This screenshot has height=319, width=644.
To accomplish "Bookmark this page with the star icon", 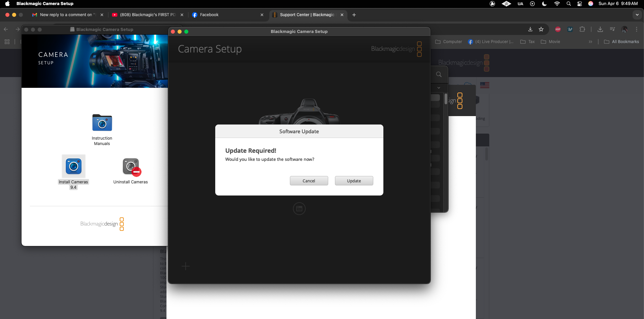I will (x=541, y=29).
